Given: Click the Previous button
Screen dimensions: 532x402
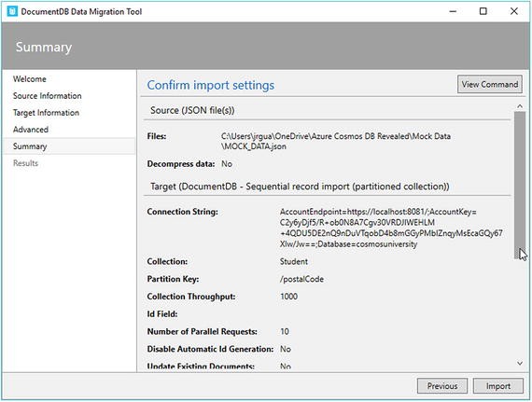Looking at the screenshot, I should (x=442, y=386).
